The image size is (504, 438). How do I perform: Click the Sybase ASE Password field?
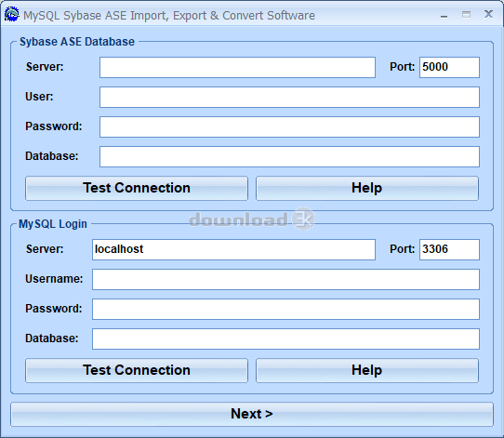[x=289, y=126]
